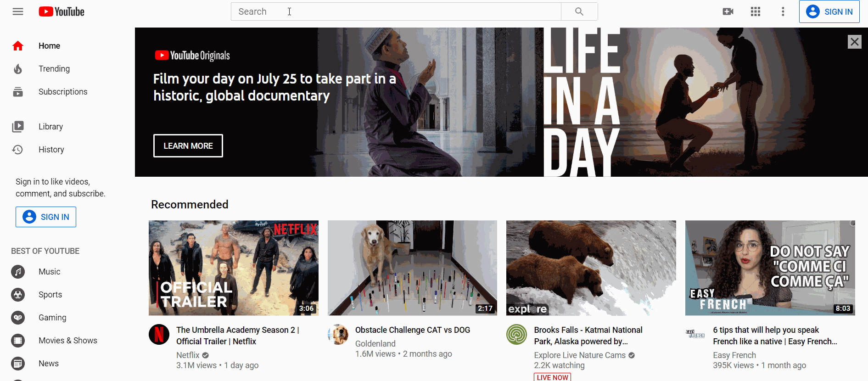Image resolution: width=868 pixels, height=381 pixels.
Task: Click the Home icon in sidebar
Action: click(x=18, y=46)
